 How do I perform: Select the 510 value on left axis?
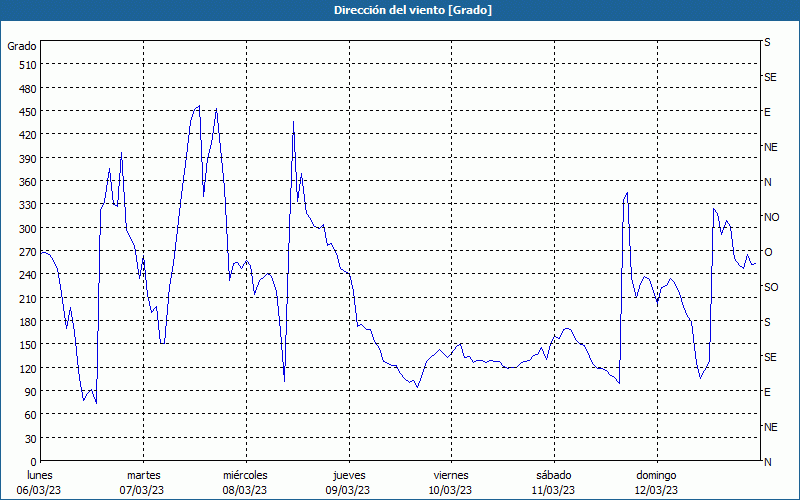tap(28, 65)
